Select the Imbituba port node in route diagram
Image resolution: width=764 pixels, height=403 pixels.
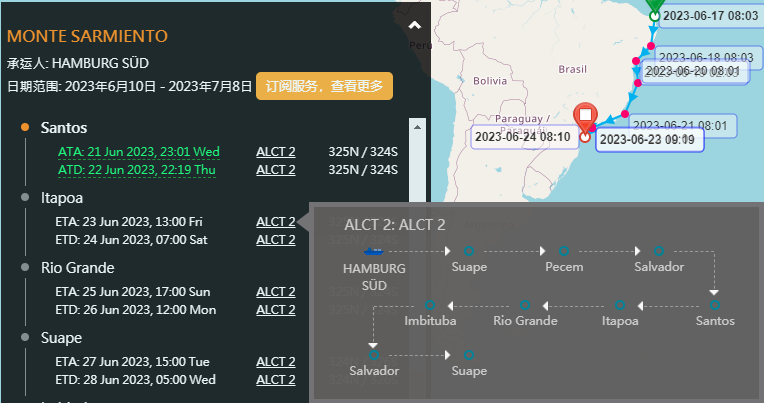coord(430,304)
